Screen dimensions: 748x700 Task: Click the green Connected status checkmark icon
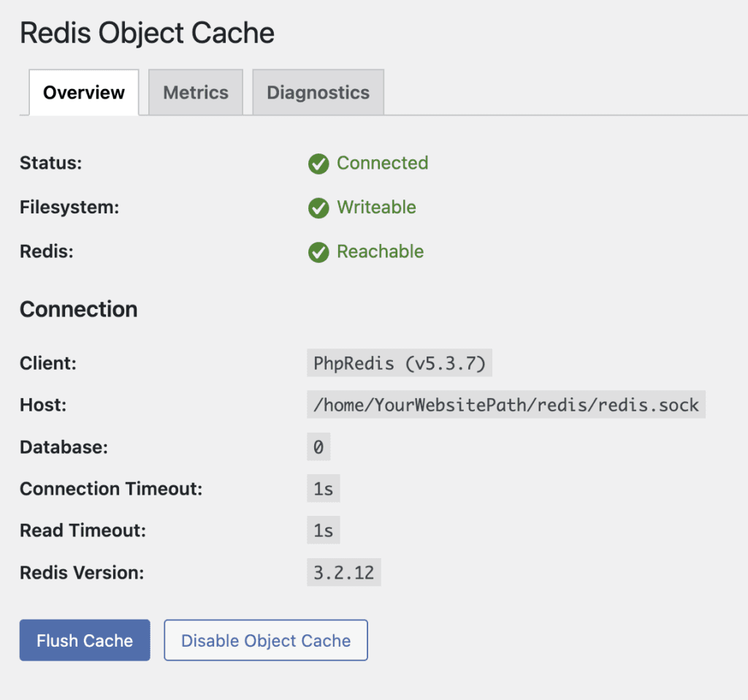(x=318, y=164)
